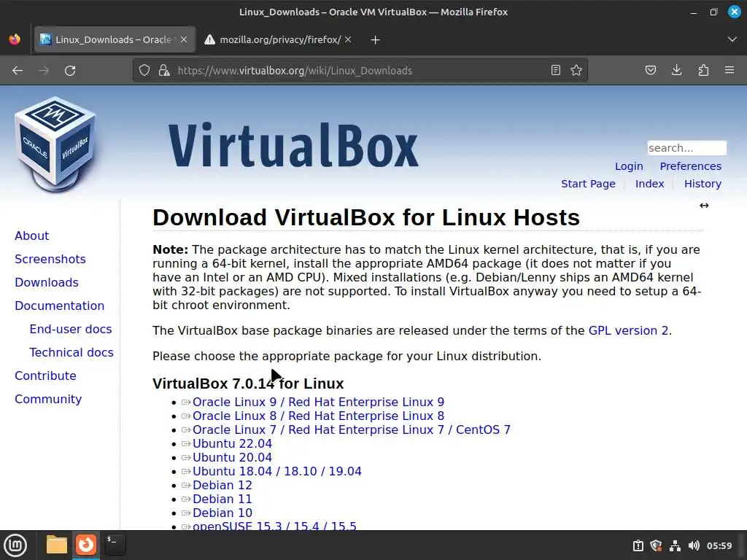Click the VirtualBox cube logo
This screenshot has height=560, width=747.
(x=55, y=144)
